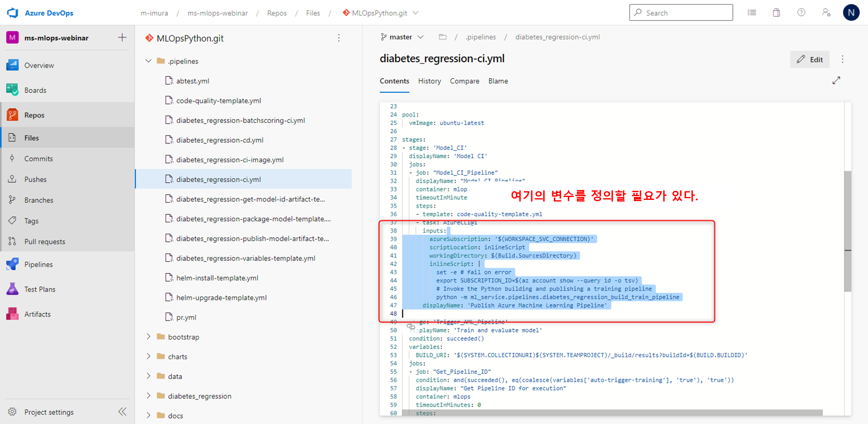
Task: Click the code view horizontal scrollbar
Action: tap(612, 412)
